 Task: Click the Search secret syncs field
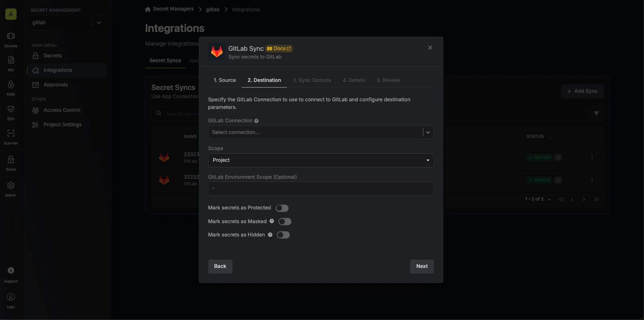point(368,114)
